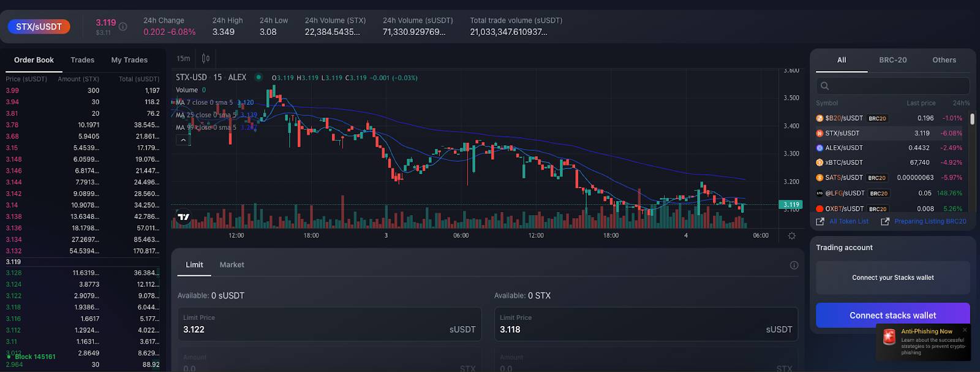This screenshot has width=980, height=372.
Task: Click the 3.119 current price chart label
Action: click(790, 205)
